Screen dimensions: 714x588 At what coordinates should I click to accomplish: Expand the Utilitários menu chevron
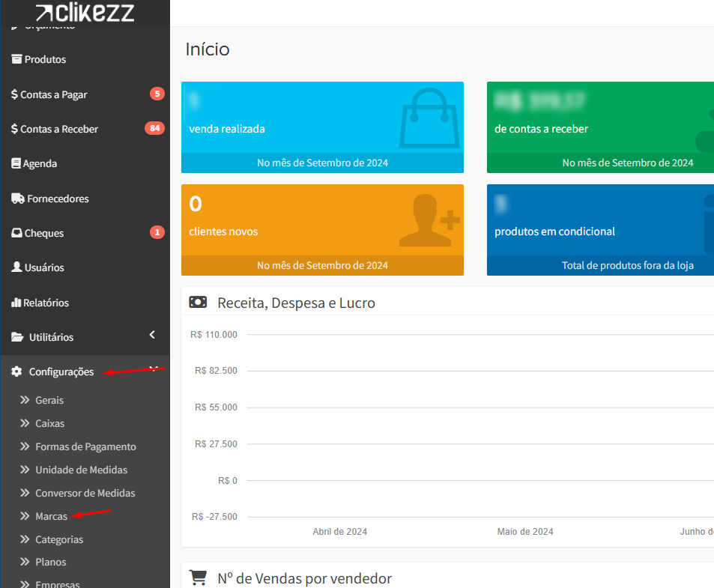coord(152,335)
